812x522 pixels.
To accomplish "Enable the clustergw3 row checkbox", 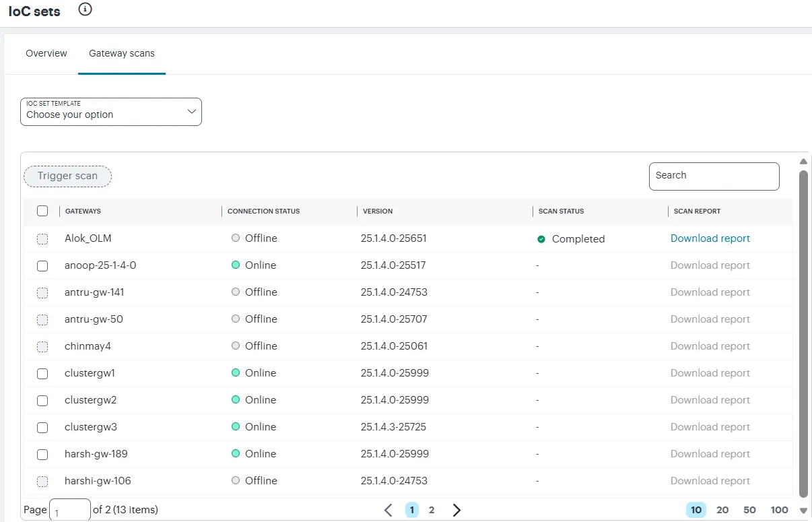I will pos(42,427).
